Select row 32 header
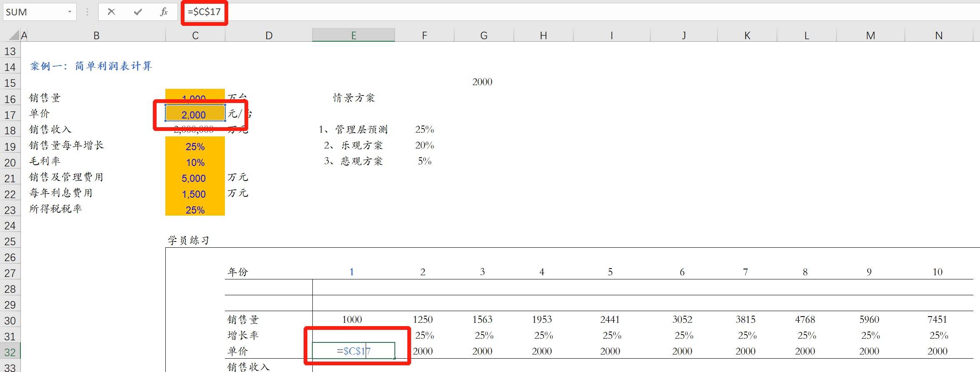 pyautogui.click(x=10, y=352)
